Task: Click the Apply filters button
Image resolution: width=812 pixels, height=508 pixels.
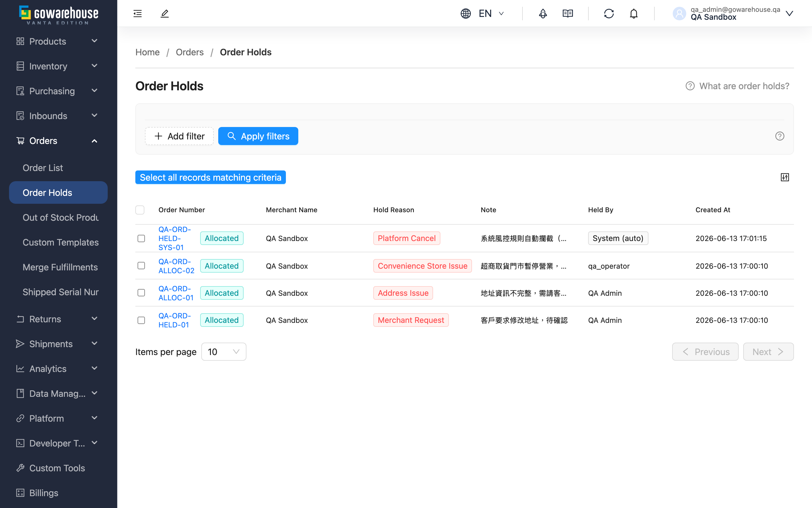Action: pyautogui.click(x=258, y=136)
